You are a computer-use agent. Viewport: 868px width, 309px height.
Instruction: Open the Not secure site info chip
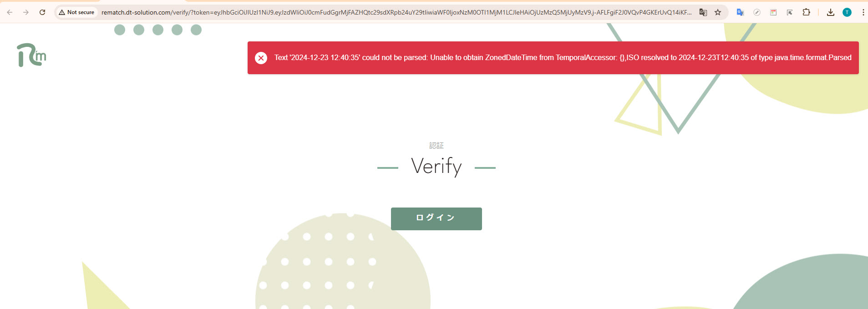pos(76,12)
